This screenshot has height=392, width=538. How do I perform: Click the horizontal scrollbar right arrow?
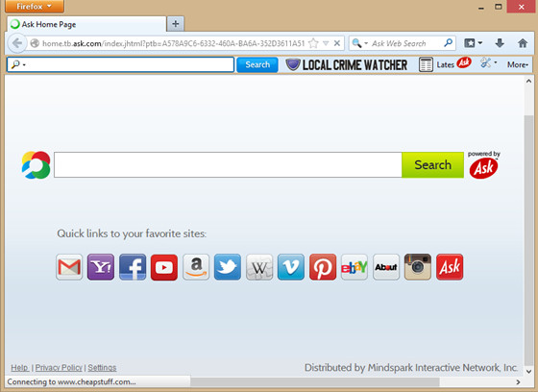click(518, 381)
